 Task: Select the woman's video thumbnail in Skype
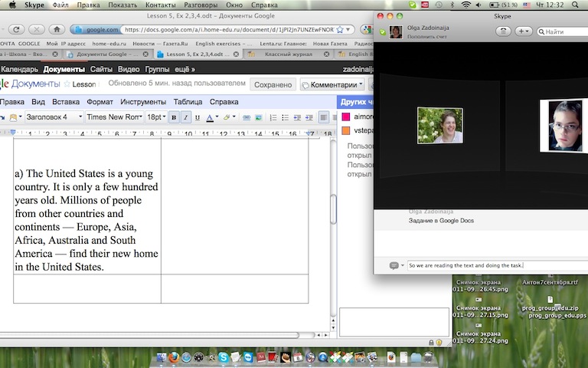[440, 126]
